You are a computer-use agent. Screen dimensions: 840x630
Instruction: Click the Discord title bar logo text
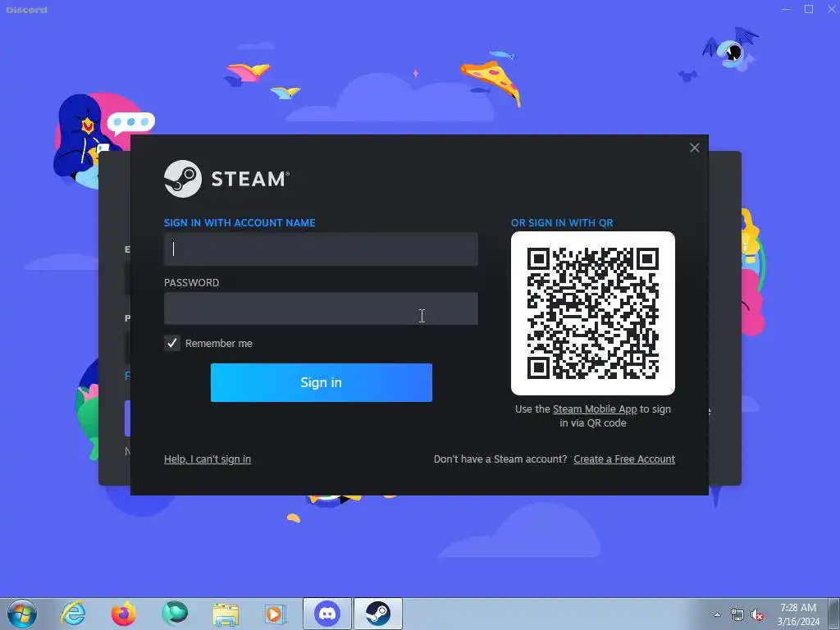coord(27,10)
